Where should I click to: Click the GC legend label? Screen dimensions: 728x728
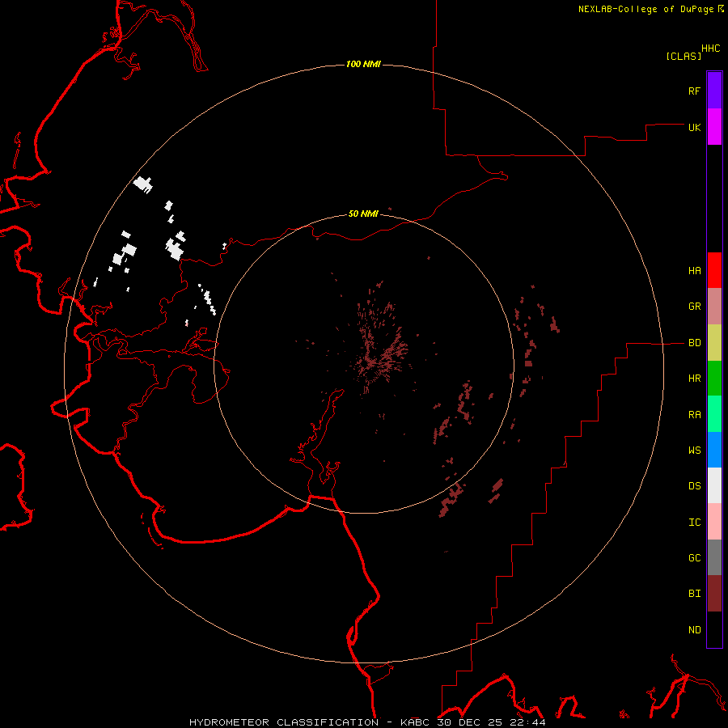pos(694,558)
